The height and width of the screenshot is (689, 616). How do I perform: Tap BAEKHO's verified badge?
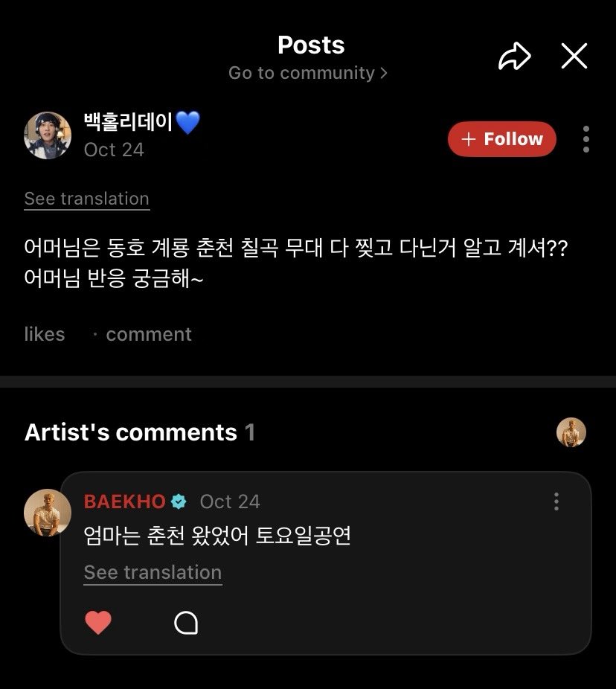click(x=179, y=501)
